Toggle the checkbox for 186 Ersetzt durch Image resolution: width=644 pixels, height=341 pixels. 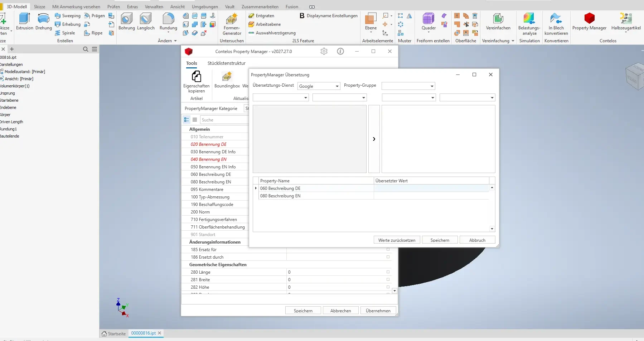(388, 257)
